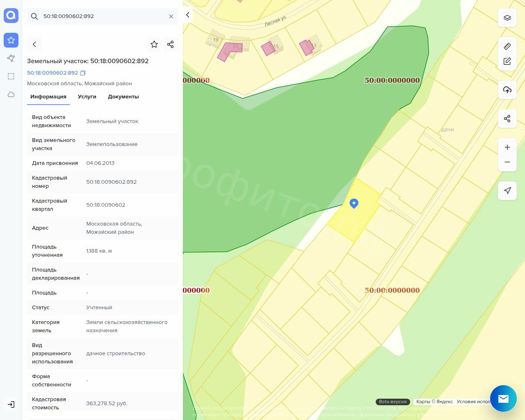525x420 pixels.
Task: Switch to the Услуги tab
Action: click(87, 97)
